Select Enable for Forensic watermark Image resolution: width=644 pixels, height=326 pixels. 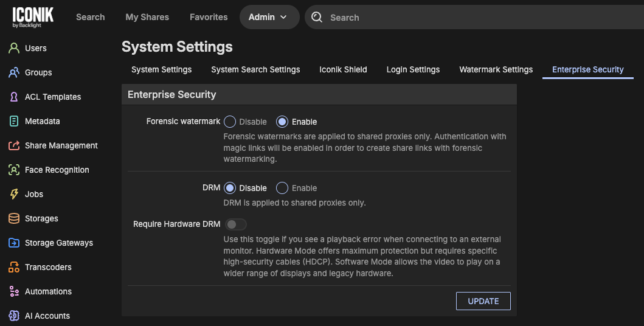pyautogui.click(x=282, y=122)
